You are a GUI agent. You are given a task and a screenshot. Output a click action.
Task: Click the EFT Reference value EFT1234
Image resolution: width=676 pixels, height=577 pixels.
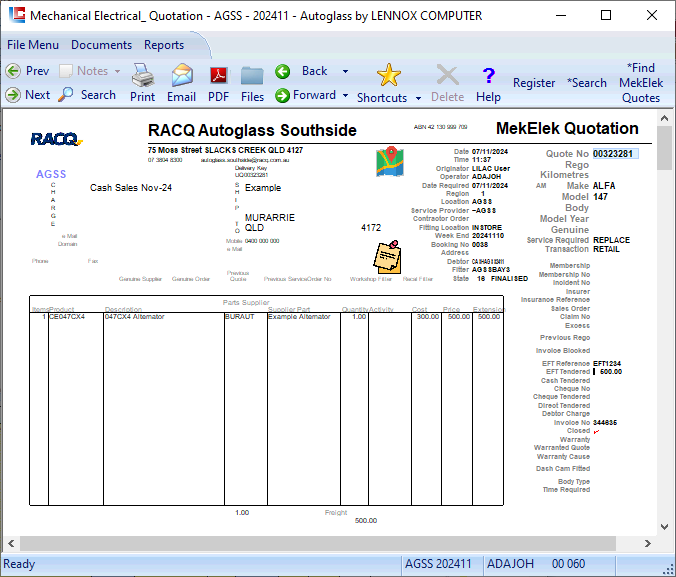click(607, 364)
